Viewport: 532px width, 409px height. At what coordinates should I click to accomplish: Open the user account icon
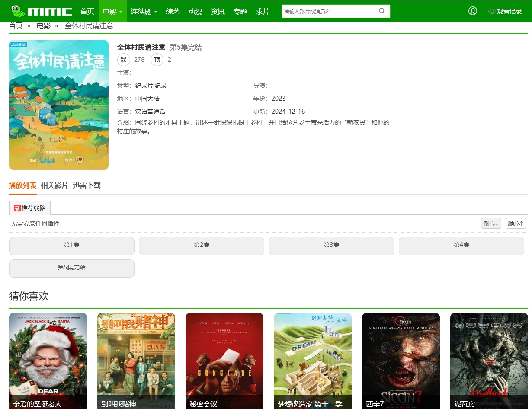pos(473,11)
